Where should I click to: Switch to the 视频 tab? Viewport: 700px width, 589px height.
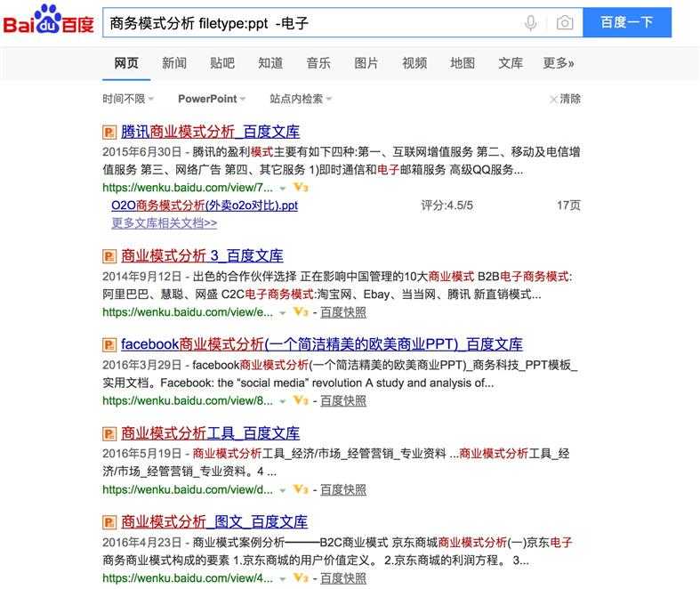click(414, 63)
